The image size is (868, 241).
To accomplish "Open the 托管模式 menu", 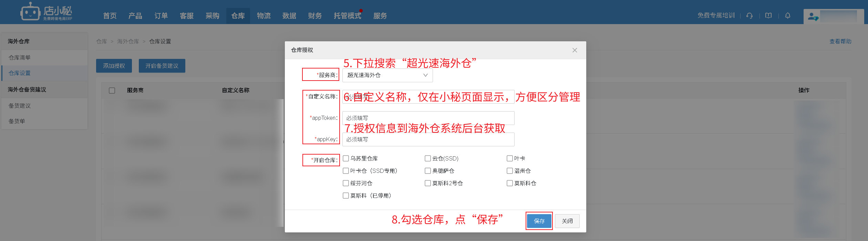I will [x=348, y=16].
